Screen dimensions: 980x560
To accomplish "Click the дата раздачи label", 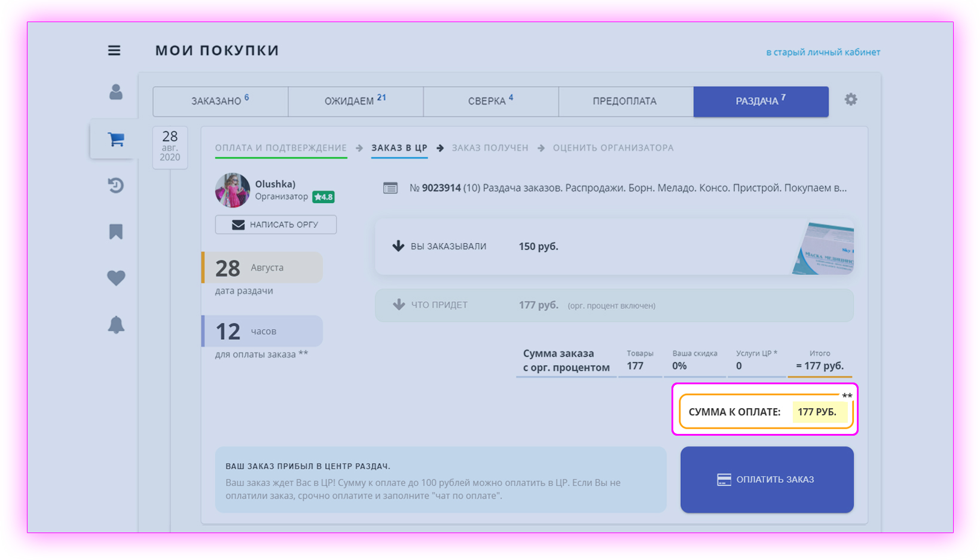I will click(244, 291).
